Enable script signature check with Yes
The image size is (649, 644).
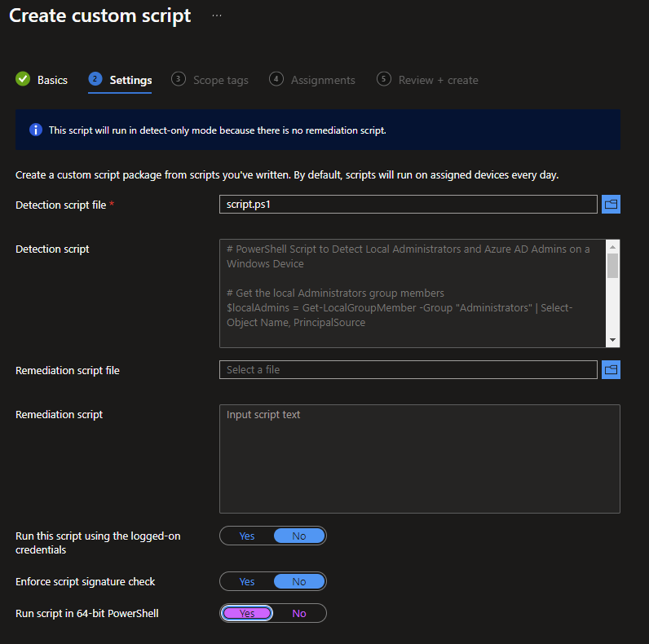point(247,581)
